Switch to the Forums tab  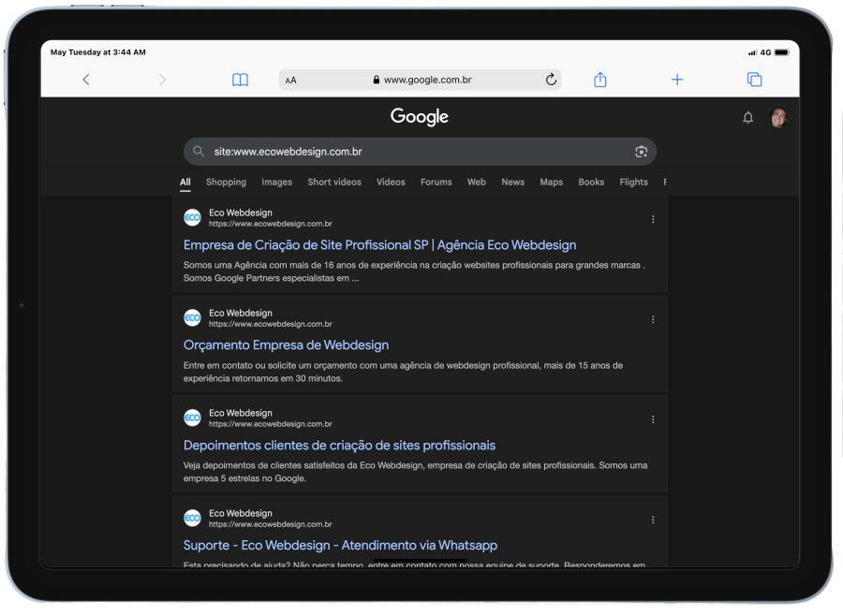(436, 182)
